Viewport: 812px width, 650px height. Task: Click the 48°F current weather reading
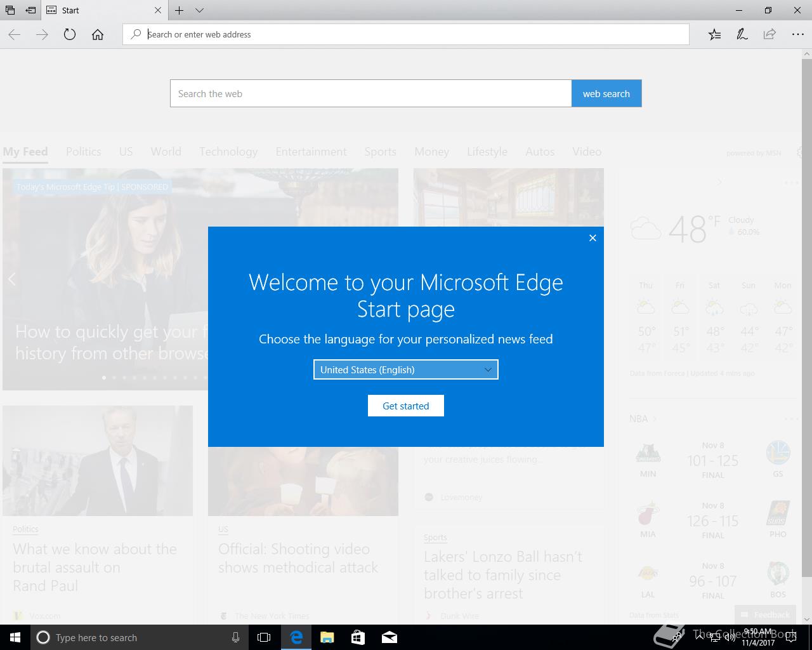[x=695, y=229]
